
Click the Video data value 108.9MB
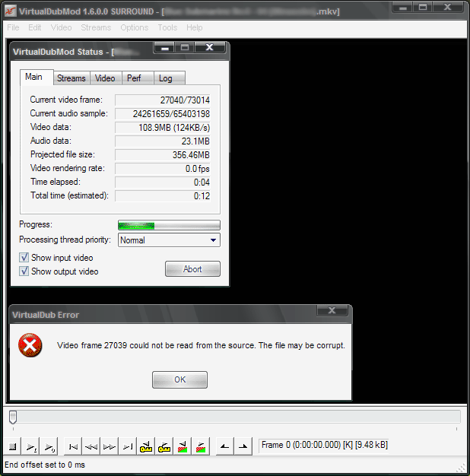163,128
